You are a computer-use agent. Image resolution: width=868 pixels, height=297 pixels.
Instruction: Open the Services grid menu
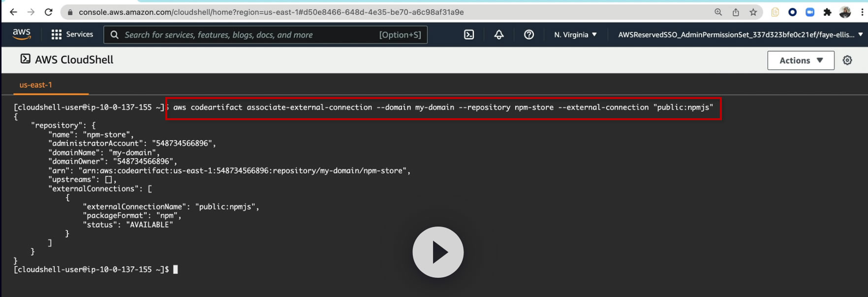[57, 34]
